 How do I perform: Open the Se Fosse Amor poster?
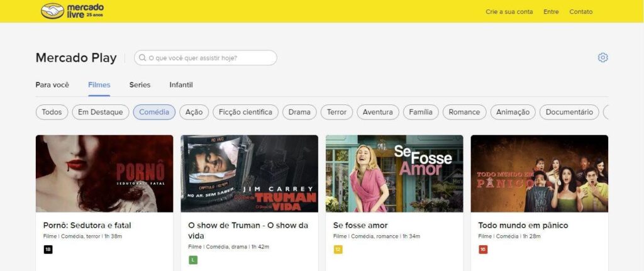(394, 174)
